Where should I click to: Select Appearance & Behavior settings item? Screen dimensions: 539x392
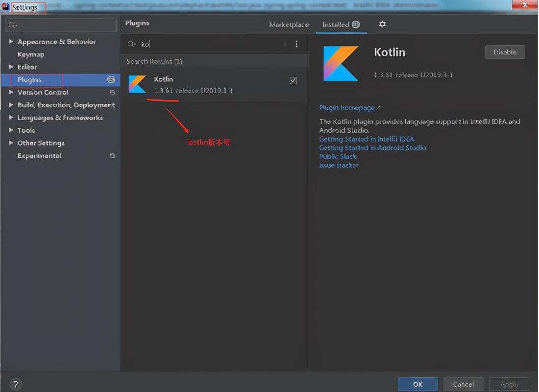pos(57,42)
